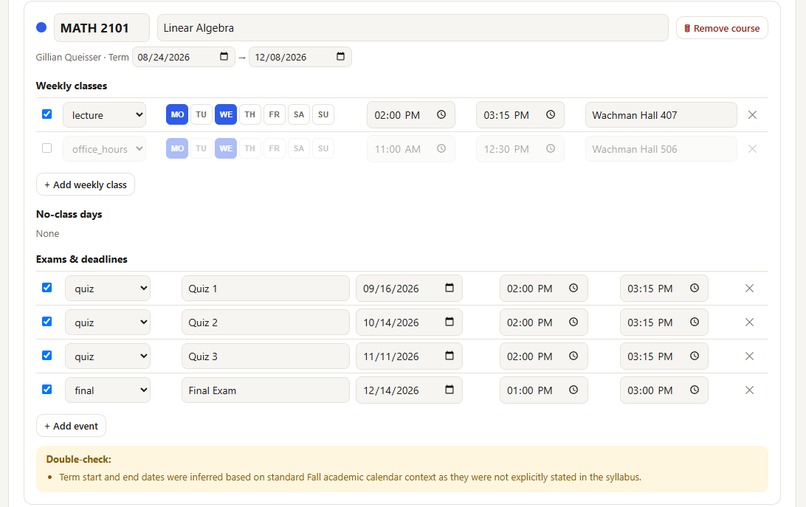The height and width of the screenshot is (507, 806).
Task: Edit the Wachman Hall 506 location field
Action: click(x=661, y=149)
